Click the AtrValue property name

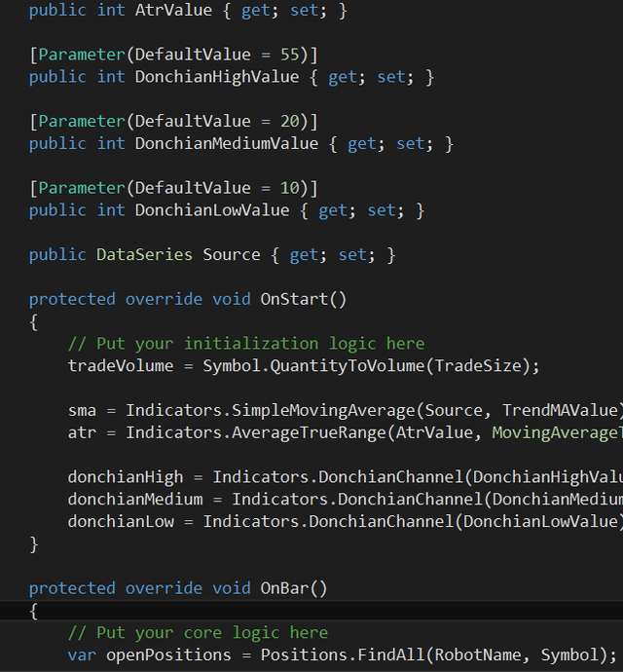tap(173, 11)
